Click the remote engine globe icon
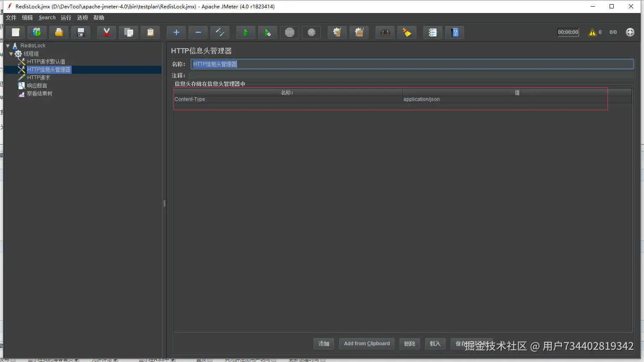The width and height of the screenshot is (644, 362). (630, 32)
